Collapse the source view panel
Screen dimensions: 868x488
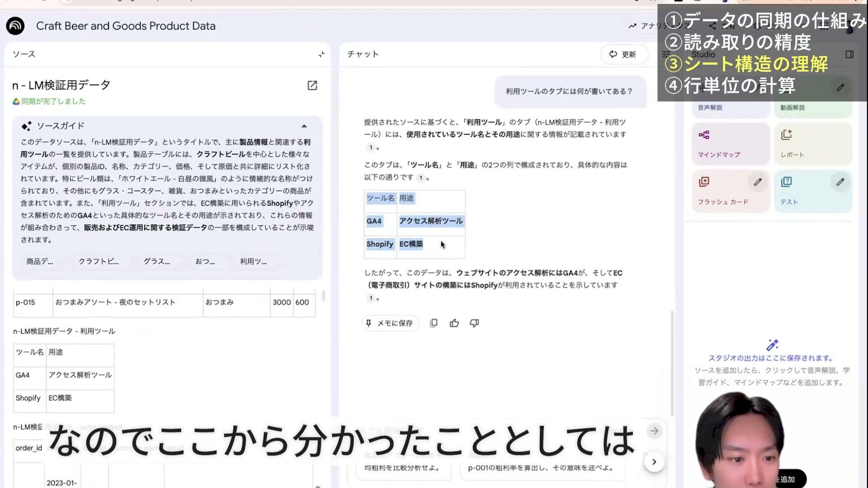[x=321, y=54]
